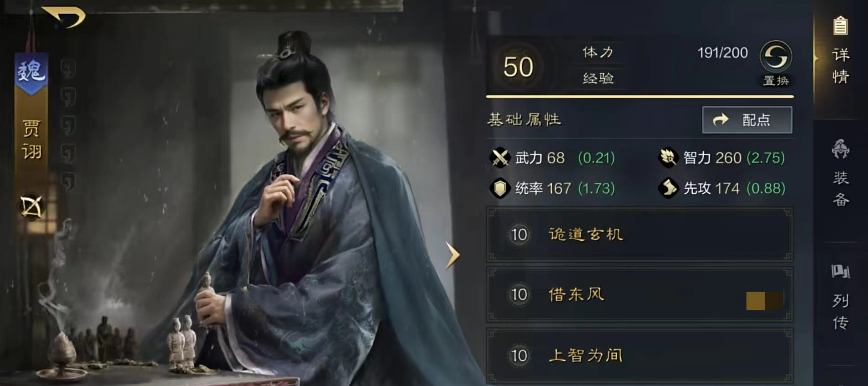The width and height of the screenshot is (868, 386).
Task: Click the crossed swords 武力 icon
Action: pos(500,158)
